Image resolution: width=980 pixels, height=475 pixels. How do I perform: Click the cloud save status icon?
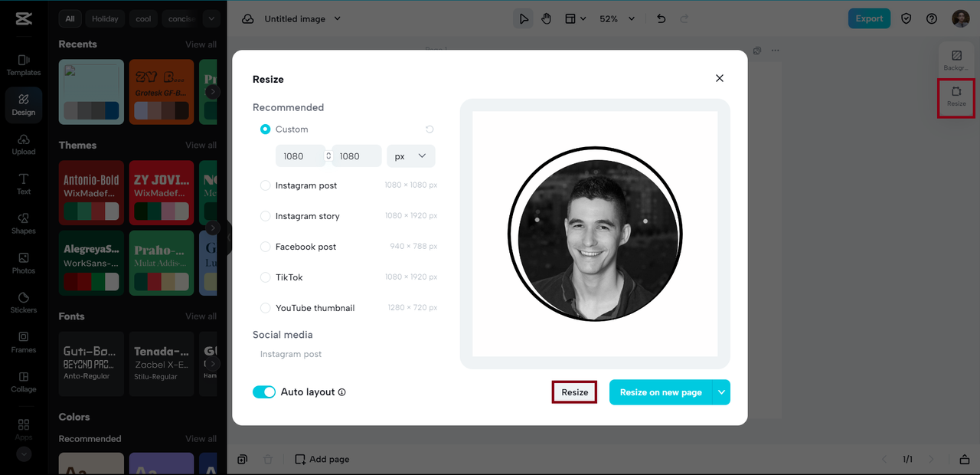tap(247, 18)
